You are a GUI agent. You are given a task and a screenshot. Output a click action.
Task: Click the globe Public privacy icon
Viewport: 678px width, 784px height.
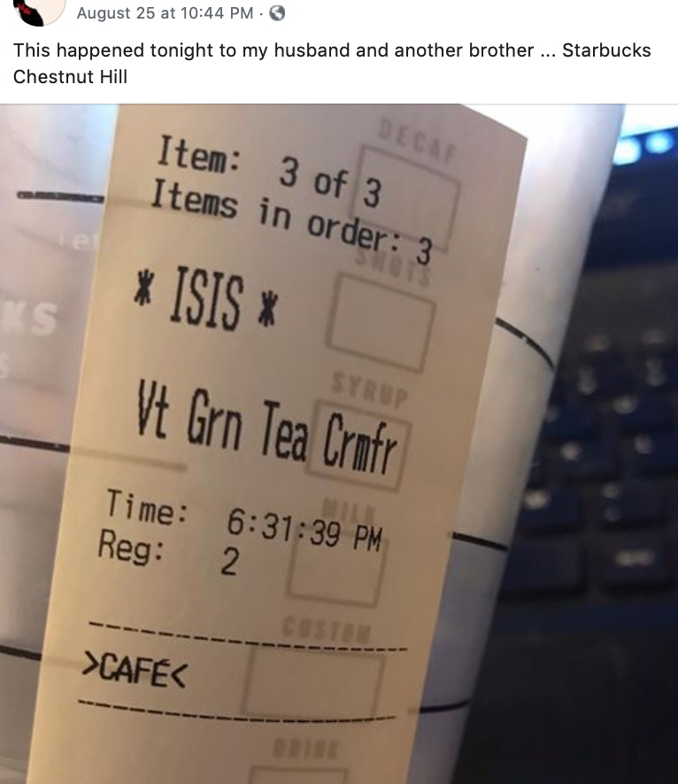coord(278,13)
